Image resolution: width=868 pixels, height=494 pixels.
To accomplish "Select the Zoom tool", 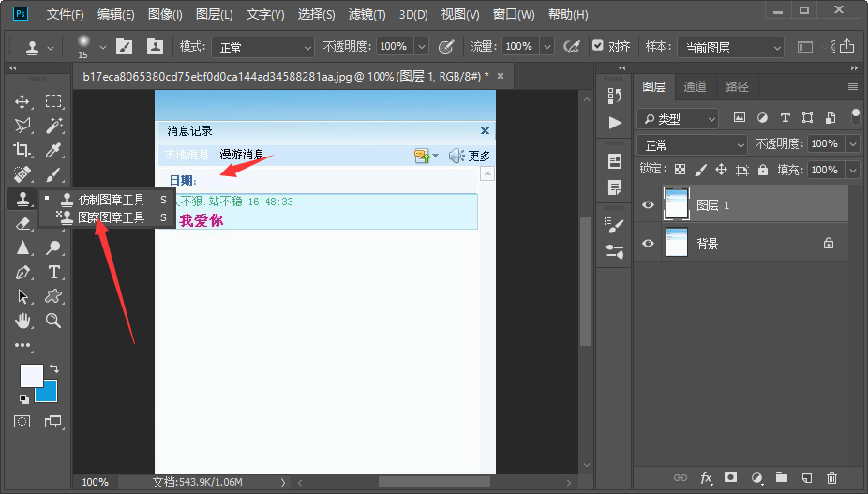I will point(53,321).
